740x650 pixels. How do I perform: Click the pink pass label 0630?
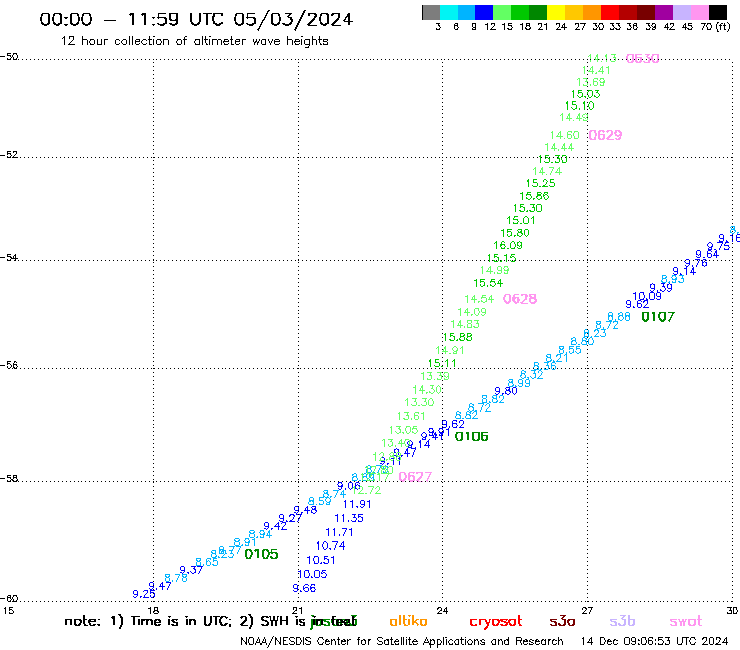pyautogui.click(x=642, y=59)
